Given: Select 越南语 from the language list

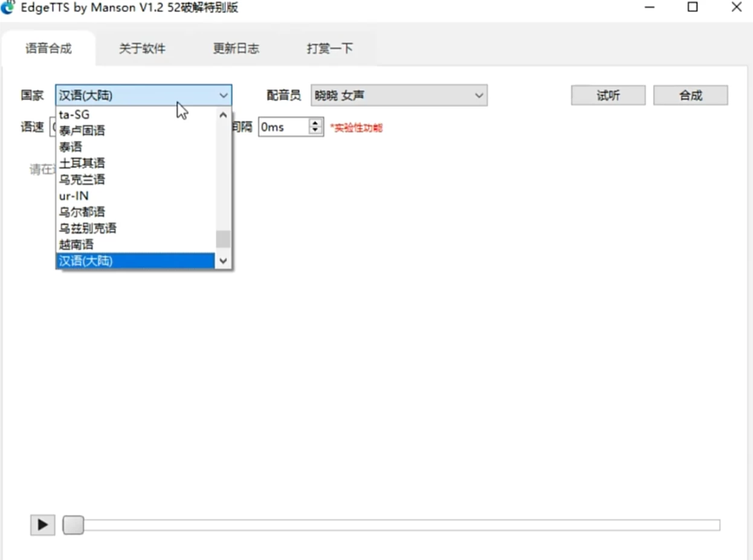Looking at the screenshot, I should [x=135, y=245].
